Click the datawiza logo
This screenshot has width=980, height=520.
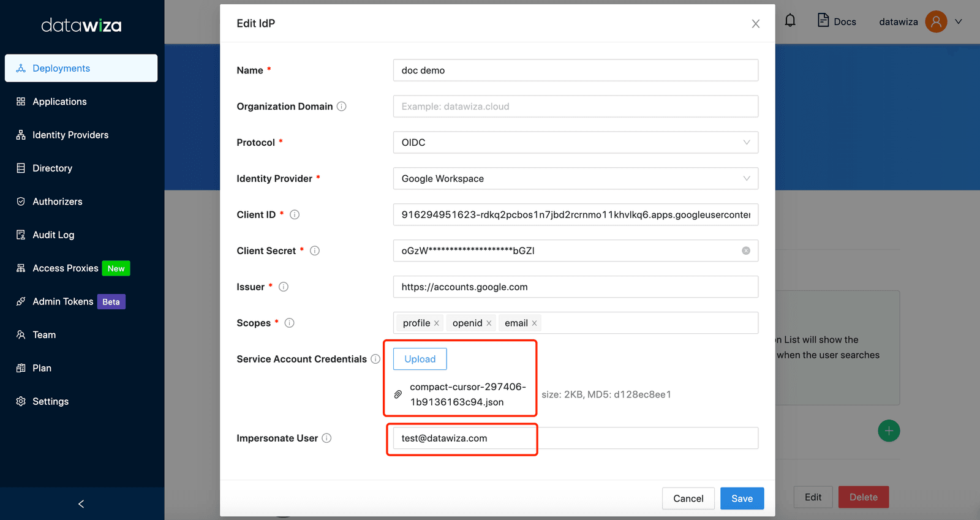[x=81, y=25]
